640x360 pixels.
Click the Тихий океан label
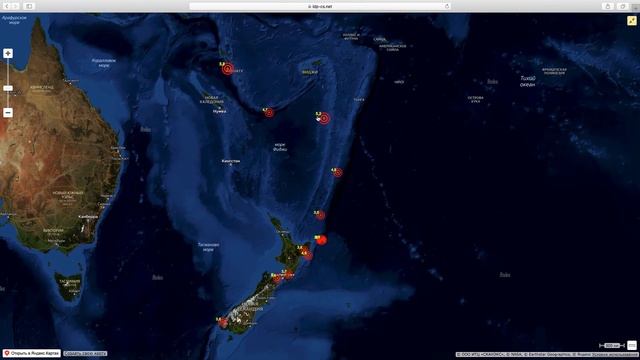coord(527,81)
